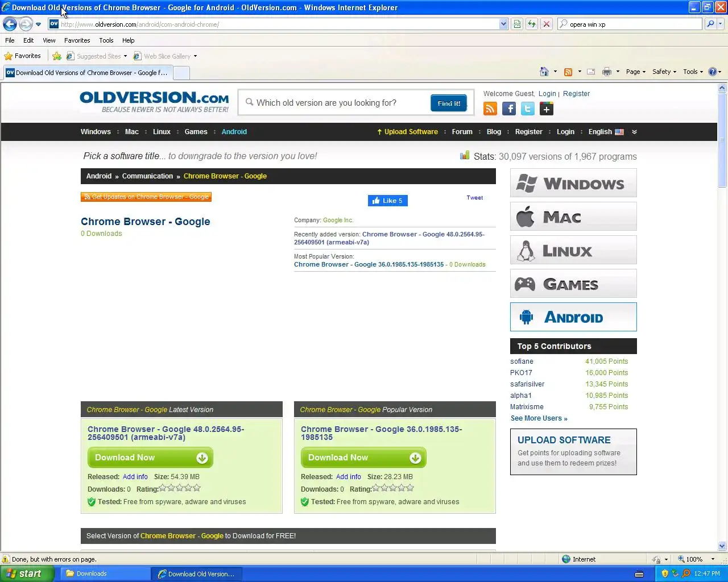Open the Help menu

click(x=129, y=40)
